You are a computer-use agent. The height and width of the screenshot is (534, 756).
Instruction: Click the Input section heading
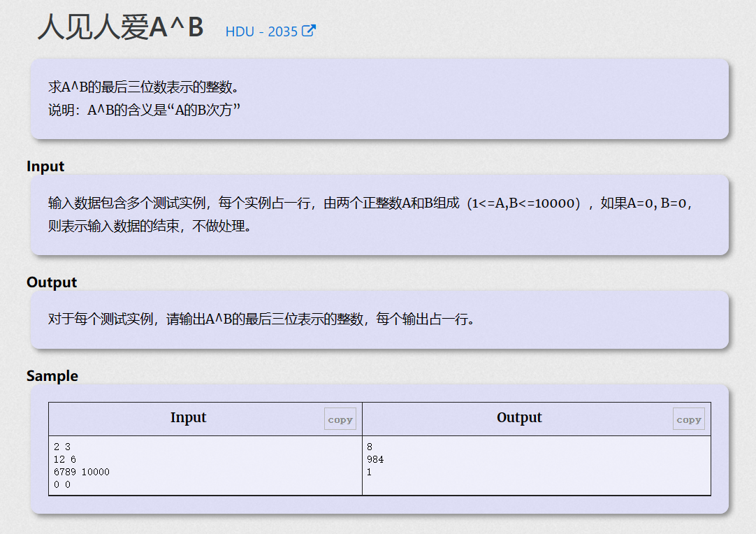45,166
